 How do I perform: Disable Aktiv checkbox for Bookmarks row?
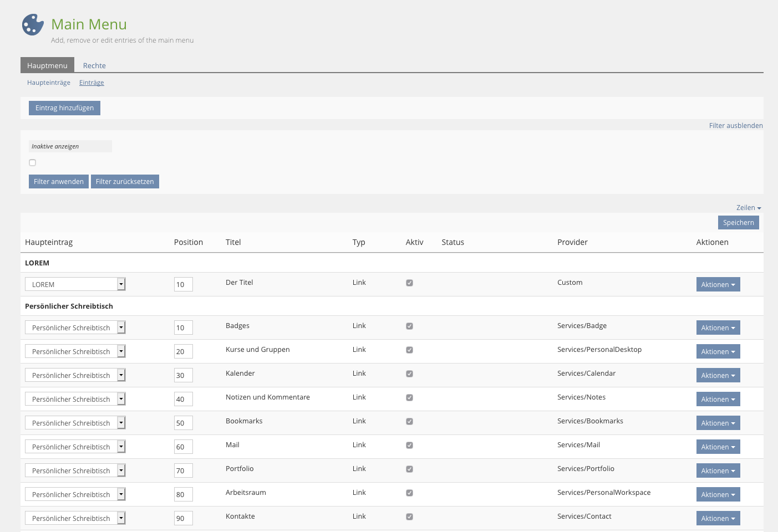coord(409,421)
